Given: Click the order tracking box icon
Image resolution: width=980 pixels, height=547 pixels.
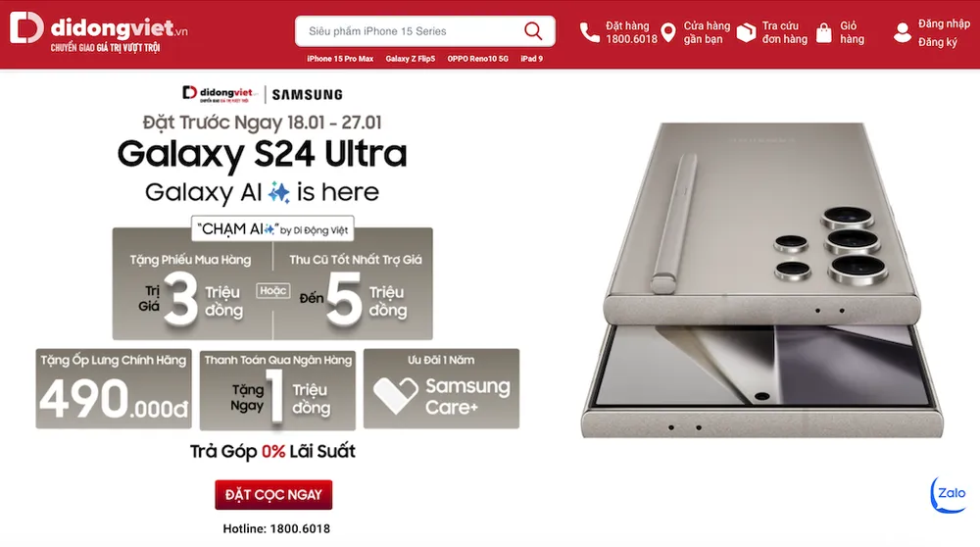Looking at the screenshot, I should (746, 32).
